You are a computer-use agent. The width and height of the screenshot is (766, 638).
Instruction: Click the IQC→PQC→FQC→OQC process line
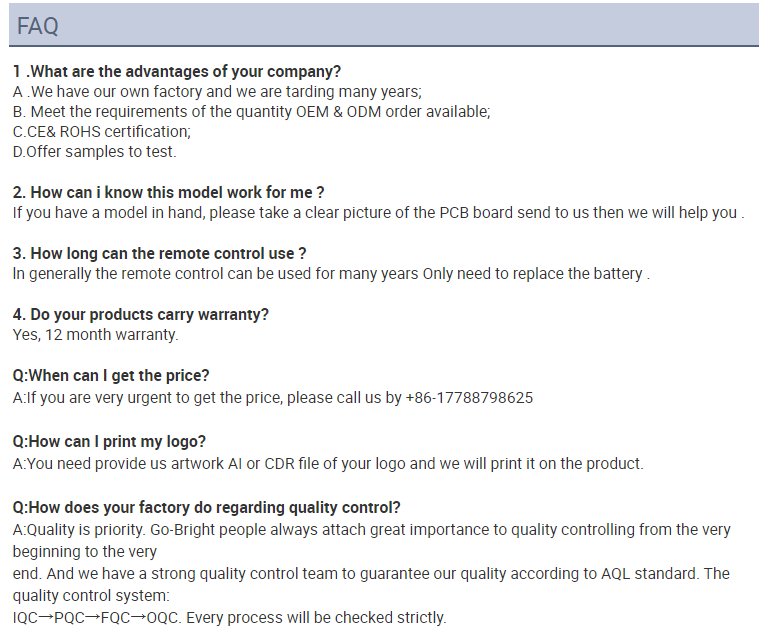pyautogui.click(x=229, y=617)
